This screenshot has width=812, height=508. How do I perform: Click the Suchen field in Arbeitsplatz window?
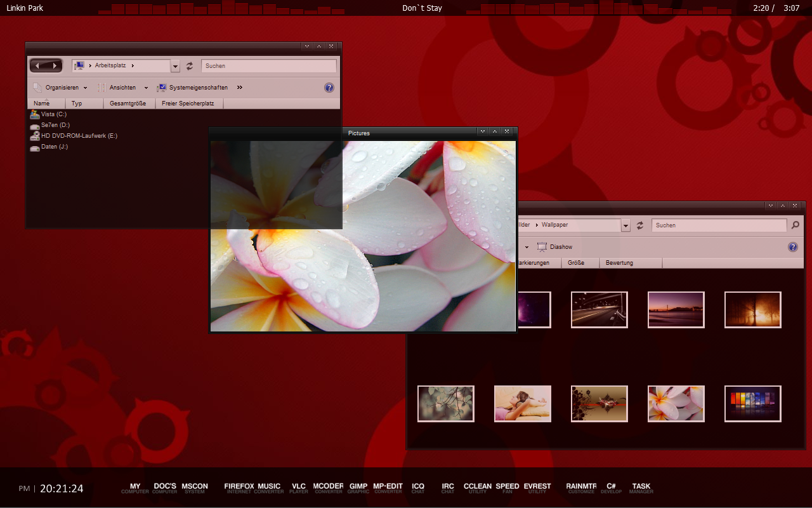pyautogui.click(x=269, y=66)
